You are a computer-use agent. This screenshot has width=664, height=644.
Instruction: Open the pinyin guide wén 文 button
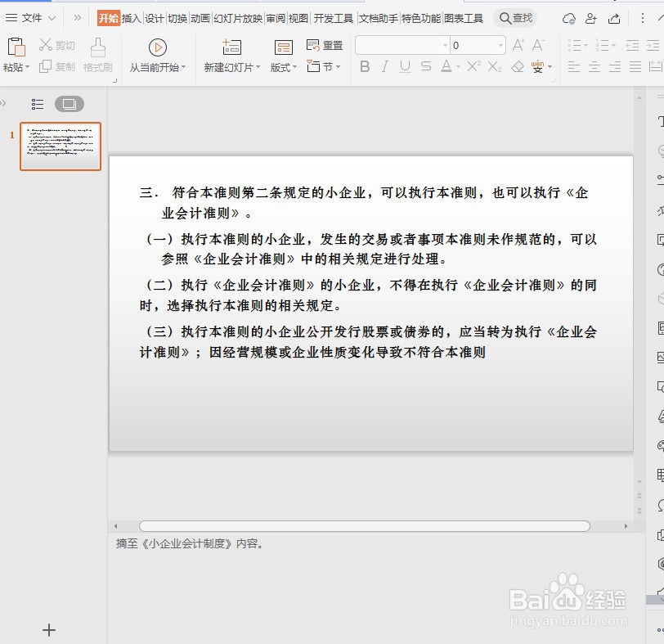click(538, 66)
